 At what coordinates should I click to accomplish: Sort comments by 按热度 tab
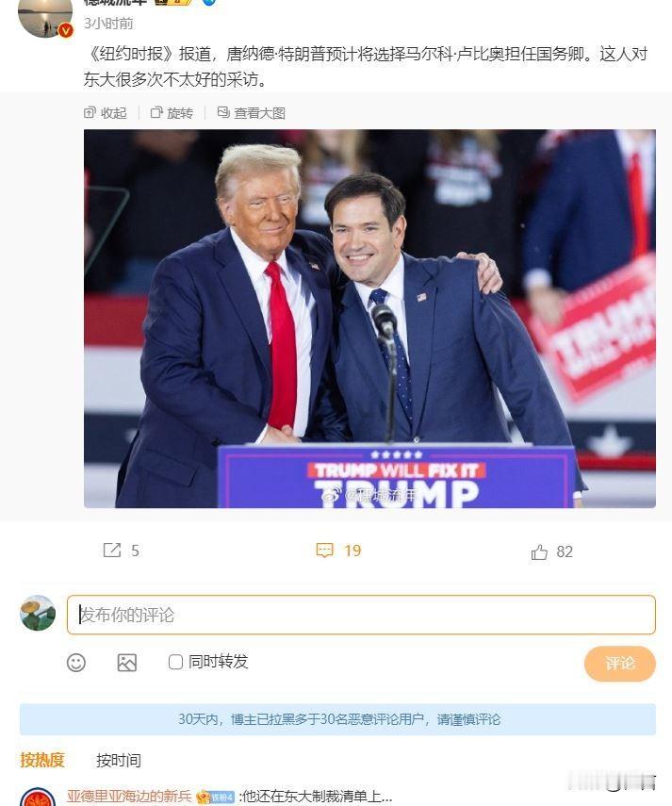click(42, 760)
